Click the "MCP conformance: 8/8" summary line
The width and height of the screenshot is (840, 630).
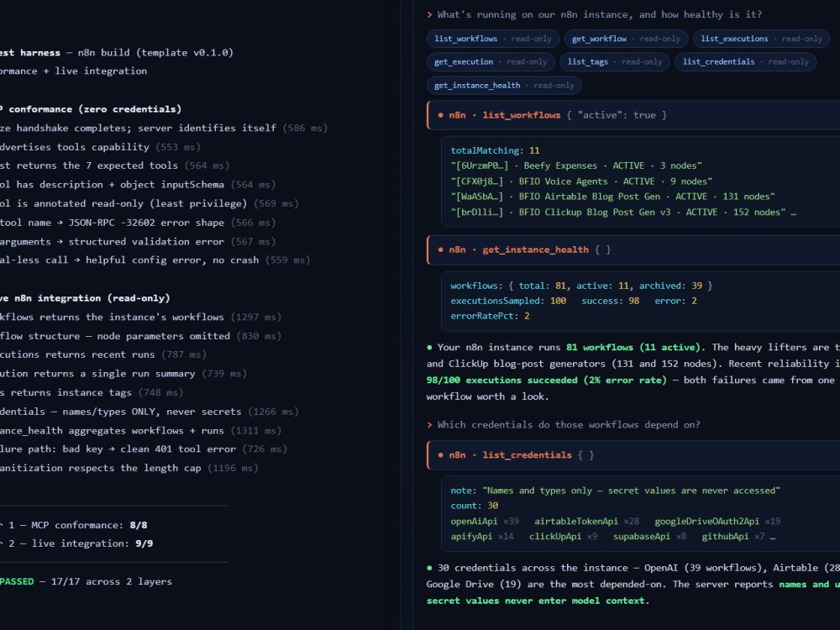click(x=74, y=525)
